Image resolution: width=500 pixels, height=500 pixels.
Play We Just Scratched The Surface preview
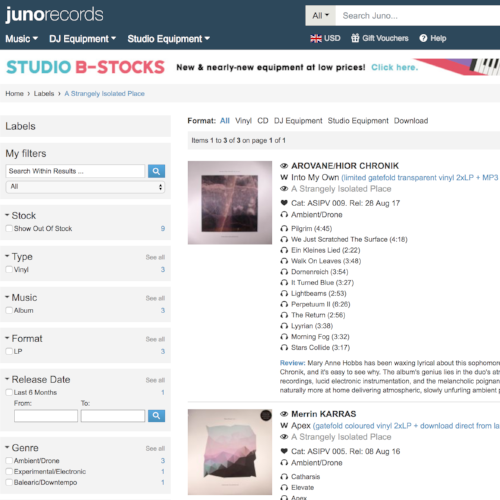pyautogui.click(x=284, y=239)
